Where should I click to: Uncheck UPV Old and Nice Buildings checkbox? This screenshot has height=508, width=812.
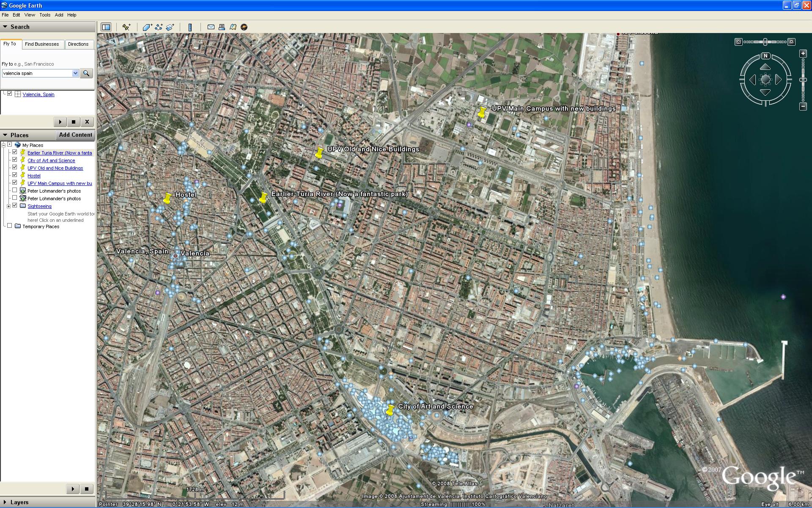tap(15, 168)
